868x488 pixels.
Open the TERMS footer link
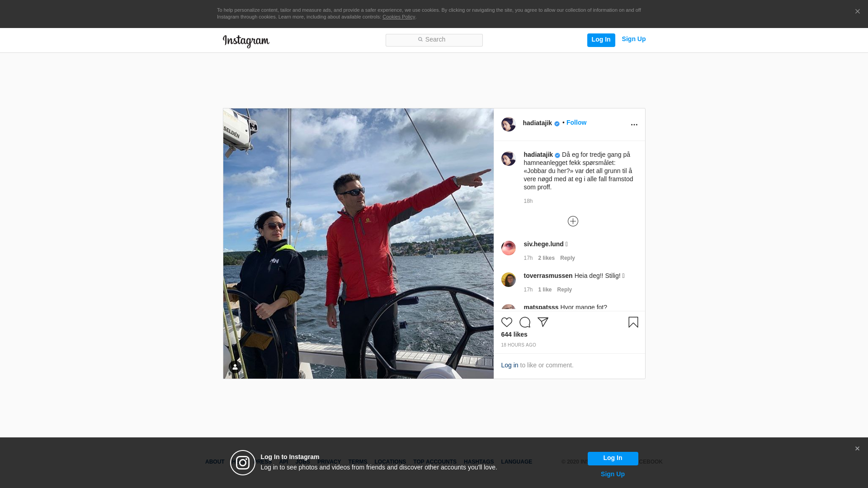tap(358, 462)
